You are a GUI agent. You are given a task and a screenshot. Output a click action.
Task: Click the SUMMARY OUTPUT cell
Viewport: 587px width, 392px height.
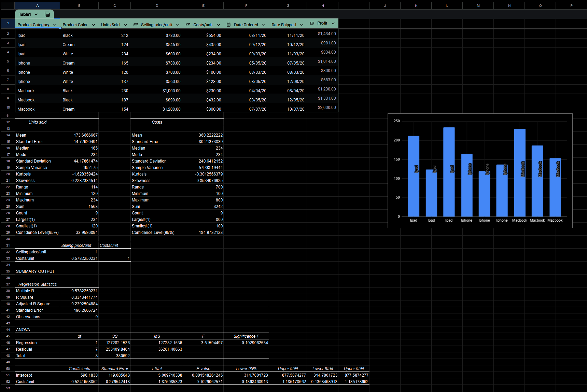(x=36, y=271)
